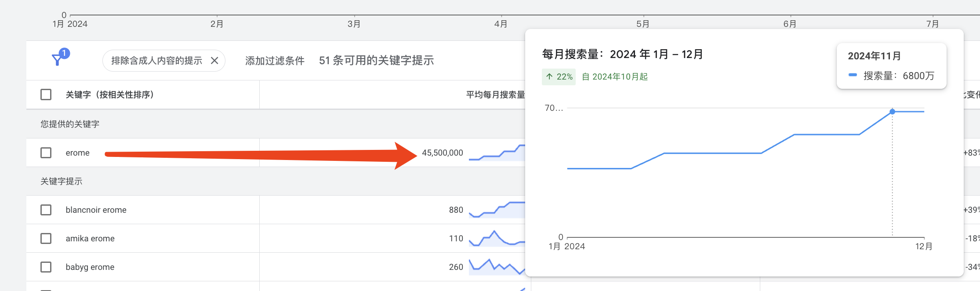Click the 您提供的关键字 section heading

[x=70, y=124]
